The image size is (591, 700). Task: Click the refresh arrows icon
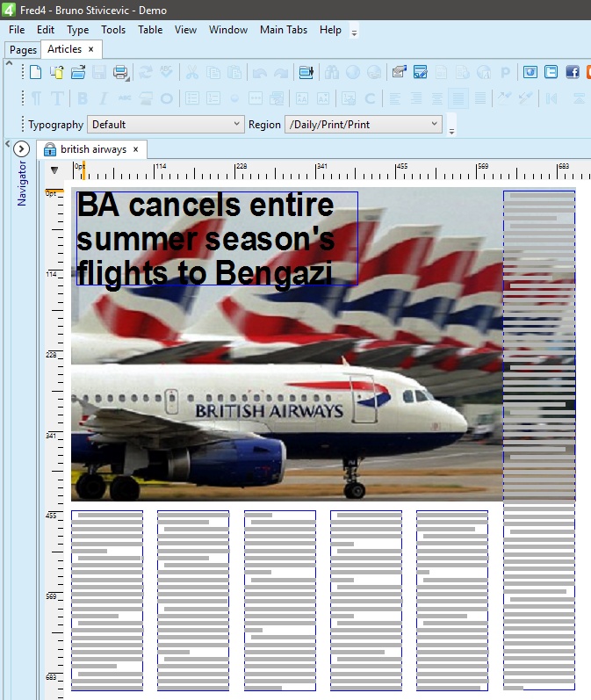(x=146, y=72)
